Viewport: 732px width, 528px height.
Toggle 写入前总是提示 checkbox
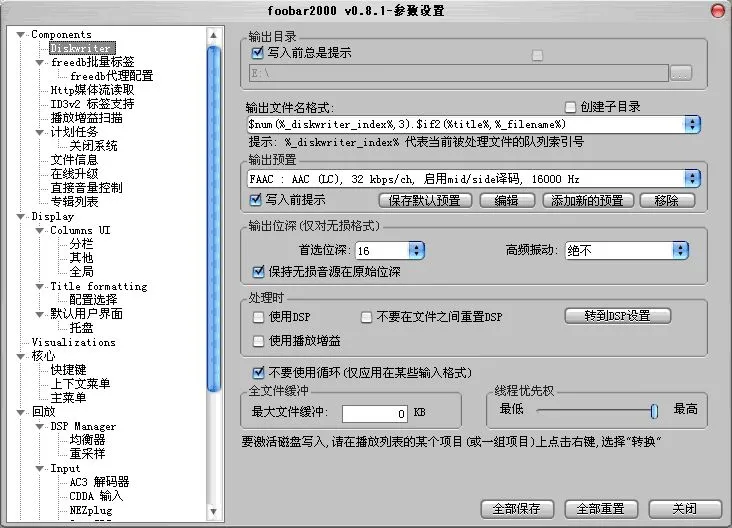pos(257,53)
